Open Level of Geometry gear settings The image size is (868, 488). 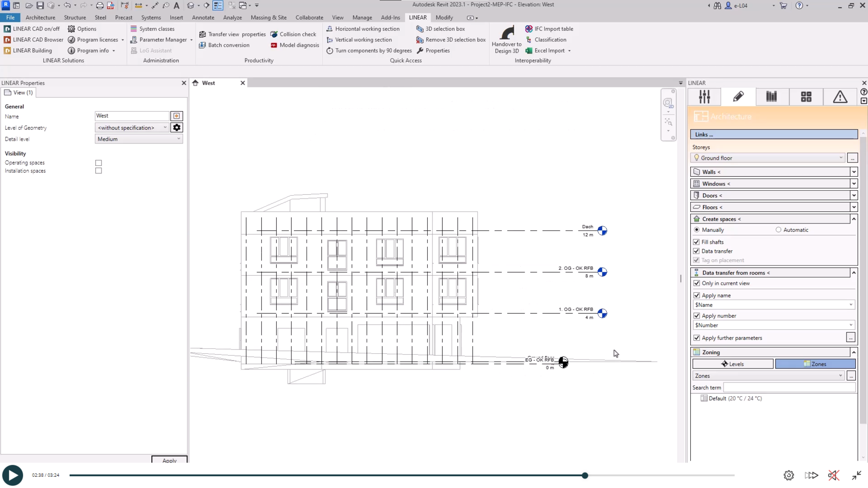point(177,127)
